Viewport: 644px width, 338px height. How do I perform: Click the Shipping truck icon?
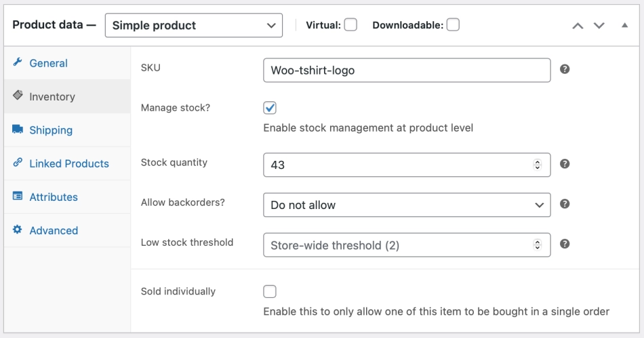[x=18, y=130]
